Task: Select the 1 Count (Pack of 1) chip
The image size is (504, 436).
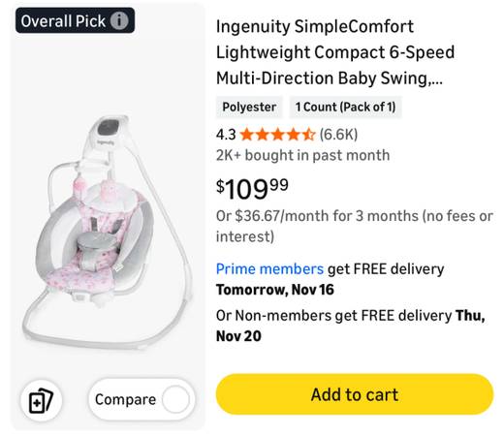Action: coord(345,107)
